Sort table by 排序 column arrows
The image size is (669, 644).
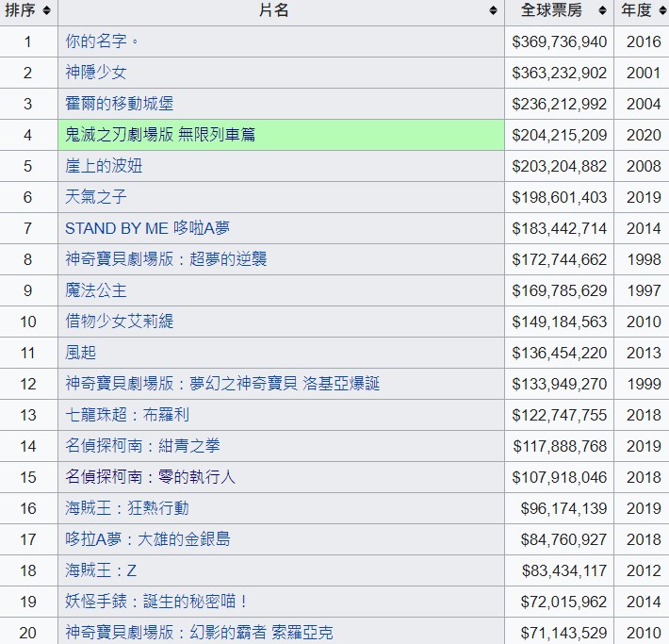pos(46,11)
